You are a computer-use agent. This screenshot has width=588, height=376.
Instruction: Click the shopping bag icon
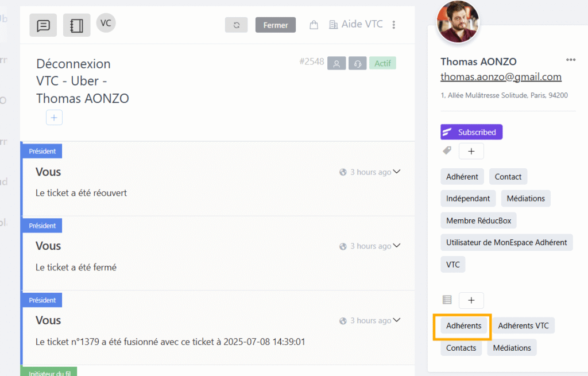pos(314,25)
